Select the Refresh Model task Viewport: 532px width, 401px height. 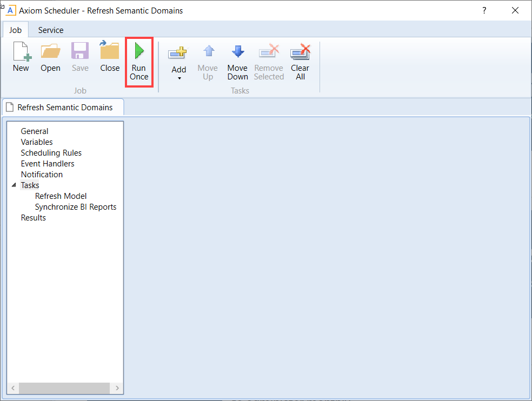(61, 196)
